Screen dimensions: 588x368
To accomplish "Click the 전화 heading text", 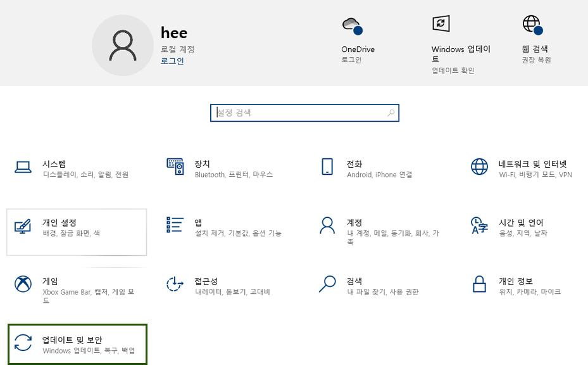I will click(354, 164).
